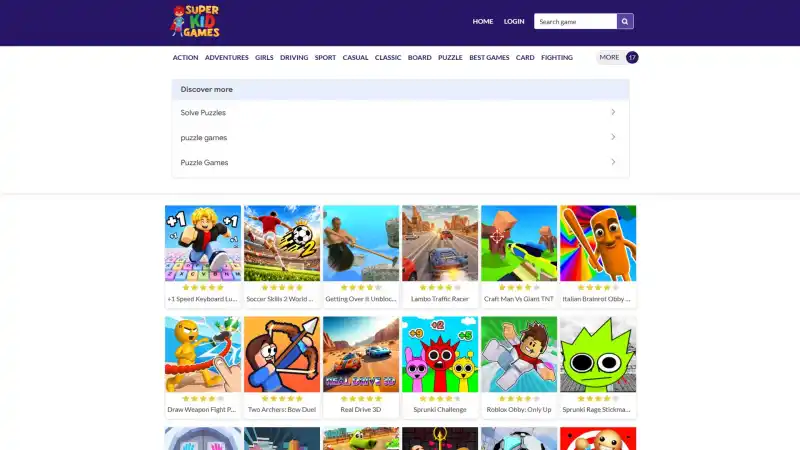Click the chevron on capitalized Puzzle Games row
Screen dimensions: 800x450
point(613,162)
